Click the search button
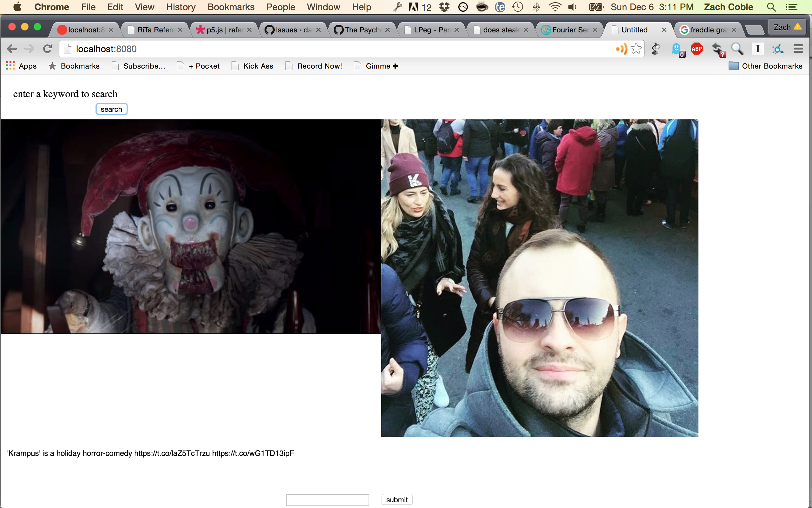Image resolution: width=812 pixels, height=508 pixels. (111, 109)
